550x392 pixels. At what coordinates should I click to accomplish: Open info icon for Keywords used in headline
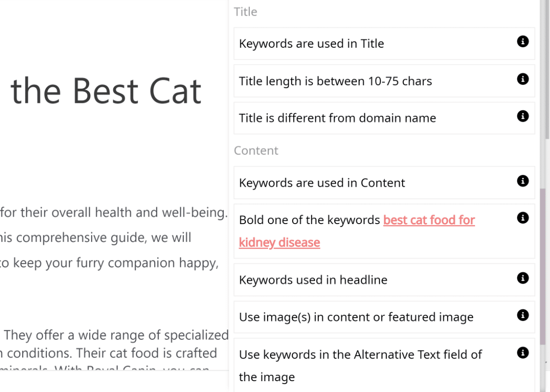tap(522, 278)
